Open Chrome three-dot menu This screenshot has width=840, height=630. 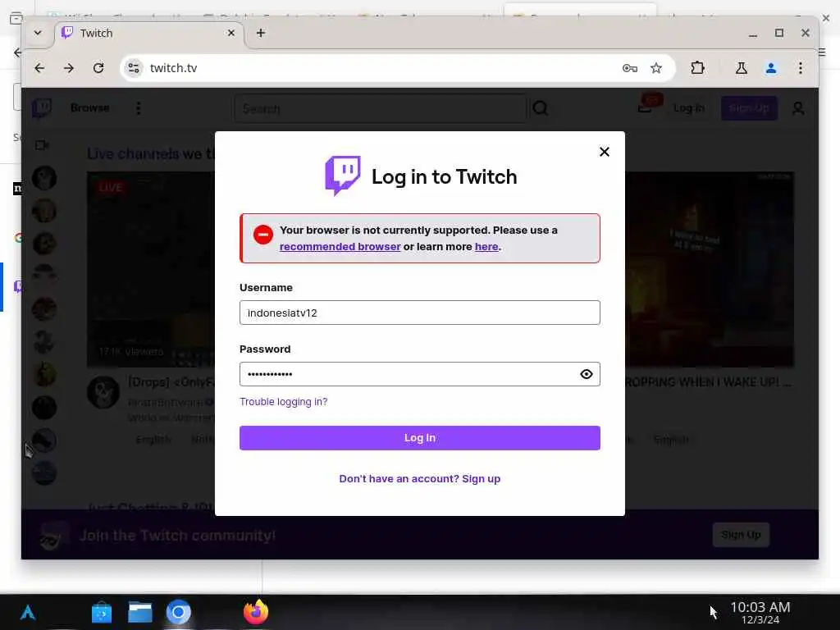801,68
